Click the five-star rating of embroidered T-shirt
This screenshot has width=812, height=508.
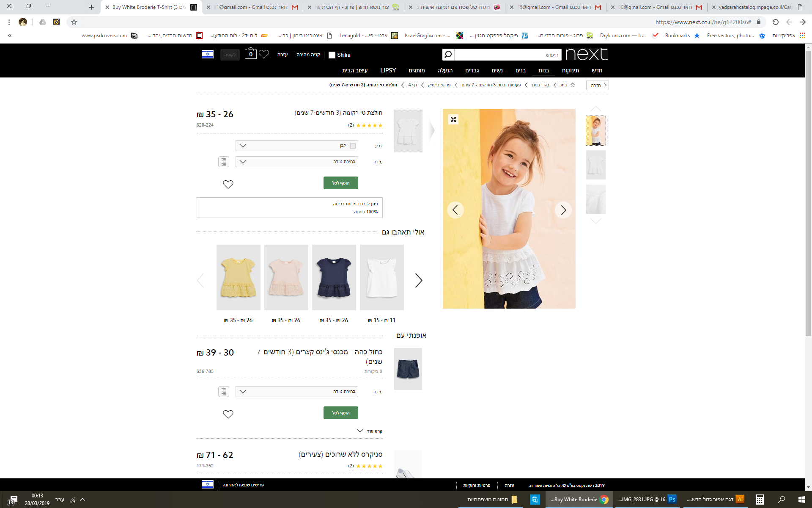pos(369,125)
